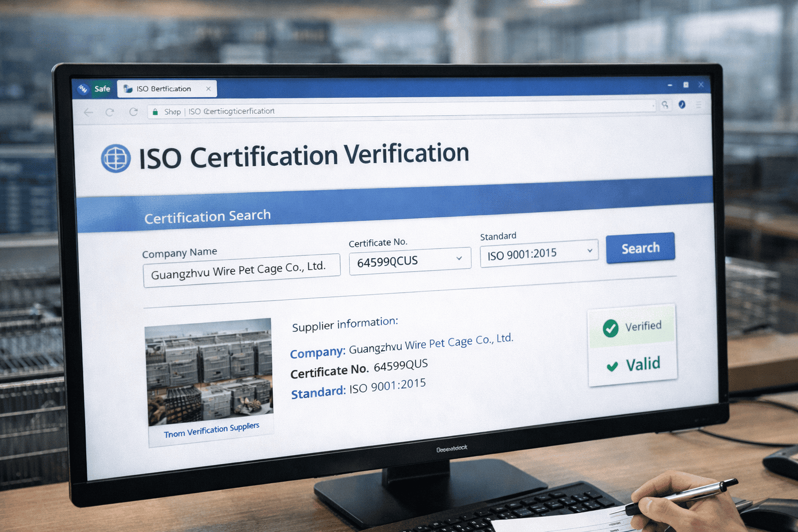Click the favicon on the ISO Bertification tab
The height and width of the screenshot is (532, 798).
pos(127,88)
